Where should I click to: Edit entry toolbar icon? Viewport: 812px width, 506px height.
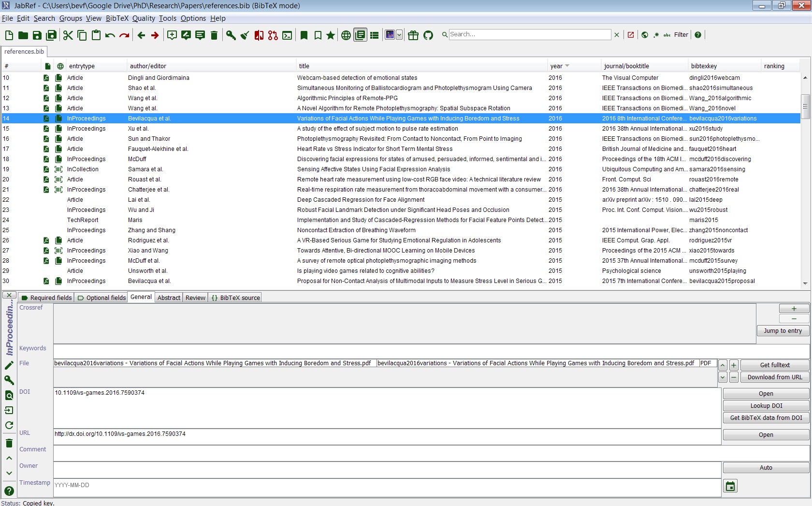coord(186,35)
